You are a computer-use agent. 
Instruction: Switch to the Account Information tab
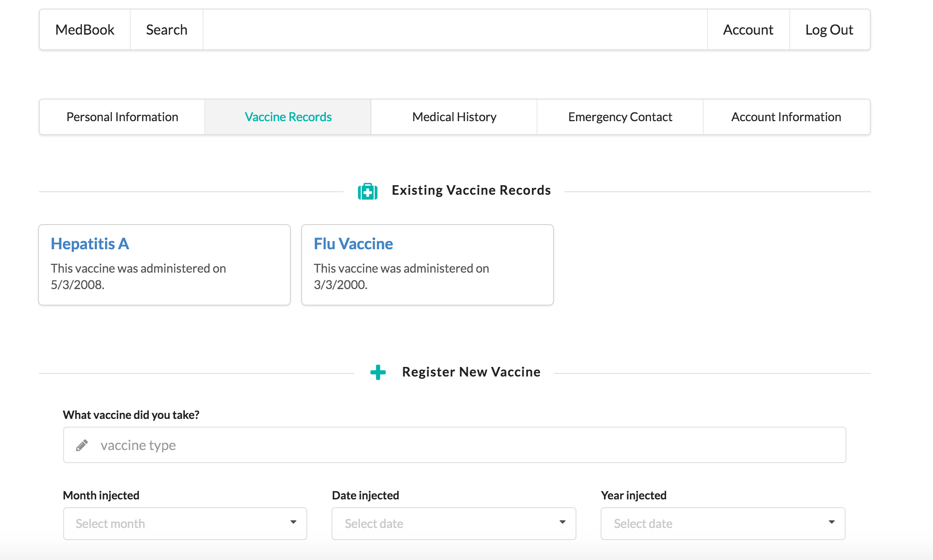[x=786, y=117]
